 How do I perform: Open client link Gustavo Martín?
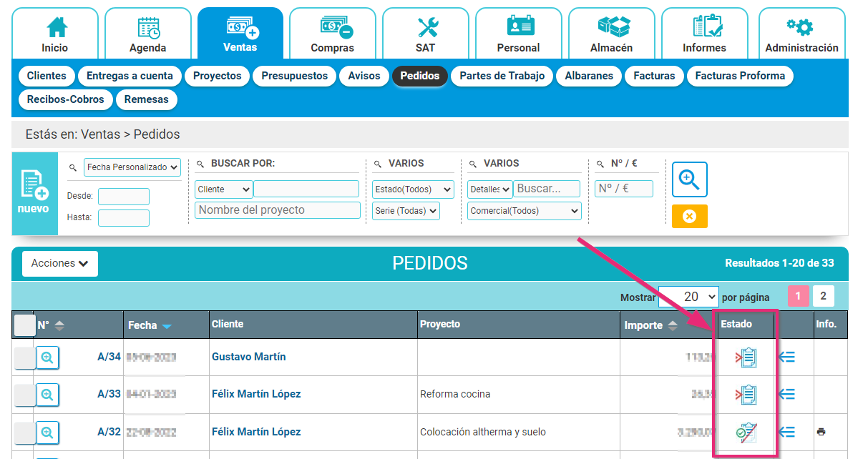point(248,357)
